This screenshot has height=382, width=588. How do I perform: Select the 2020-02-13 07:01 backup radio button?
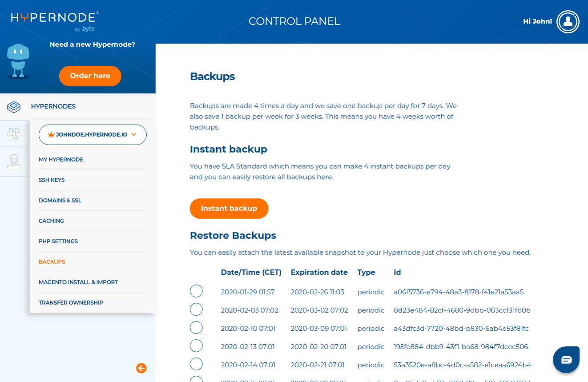click(196, 346)
